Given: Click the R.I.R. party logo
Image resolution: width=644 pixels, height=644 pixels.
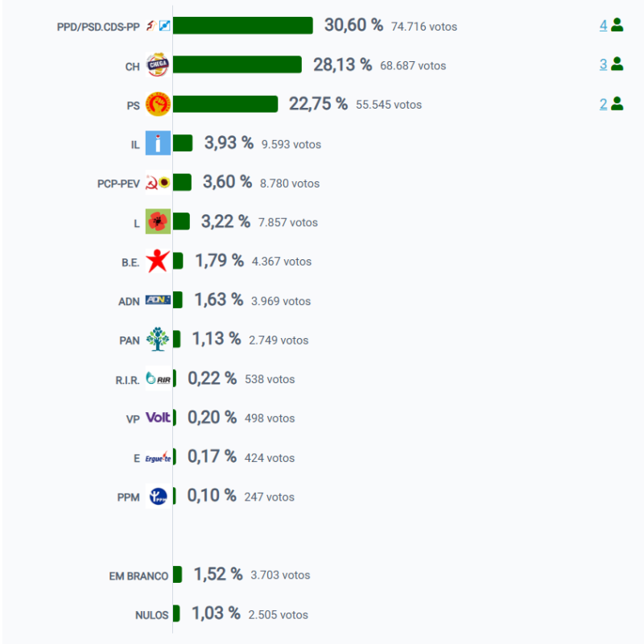Looking at the screenshot, I should point(158,379).
